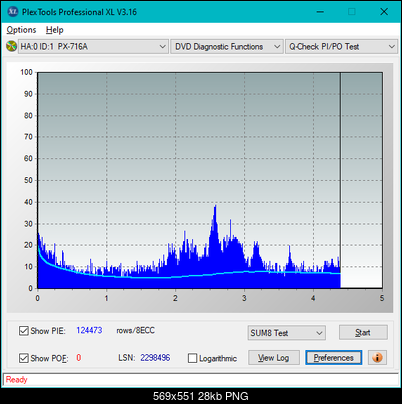The width and height of the screenshot is (402, 404).
Task: Click the View Log button
Action: 274,358
